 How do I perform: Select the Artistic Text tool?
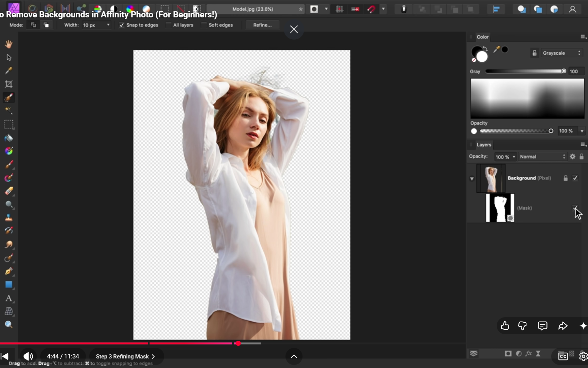coord(9,298)
